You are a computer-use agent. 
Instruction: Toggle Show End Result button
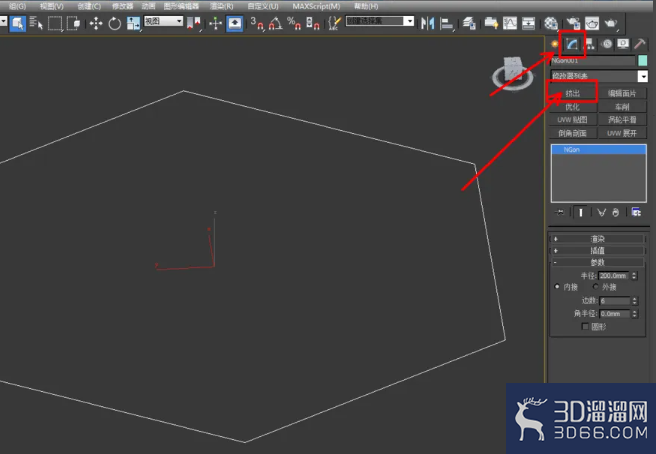tap(581, 213)
